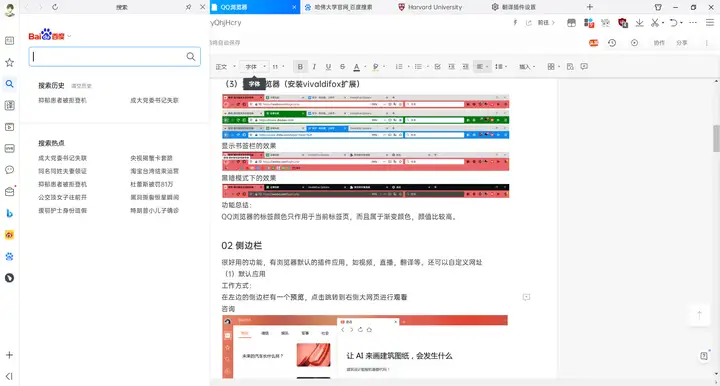
Task: Expand the font color arrow
Action: (x=365, y=67)
